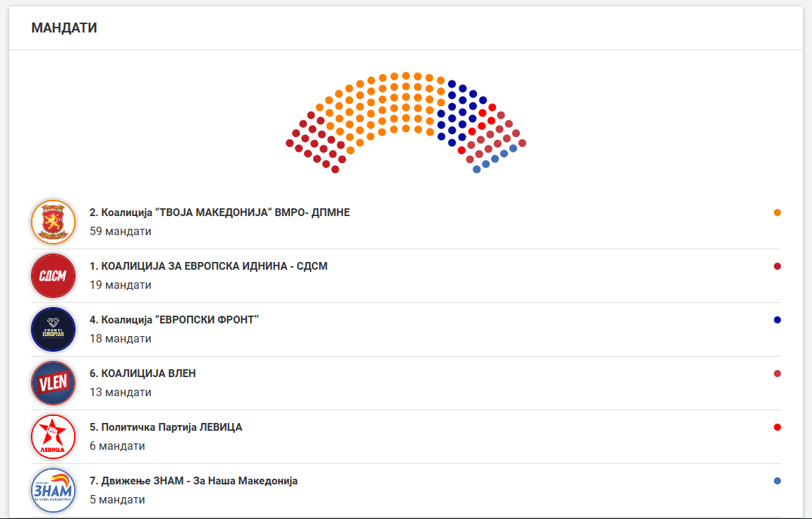This screenshot has width=812, height=519.
Task: Click the ZNAM movement logo
Action: [x=53, y=489]
